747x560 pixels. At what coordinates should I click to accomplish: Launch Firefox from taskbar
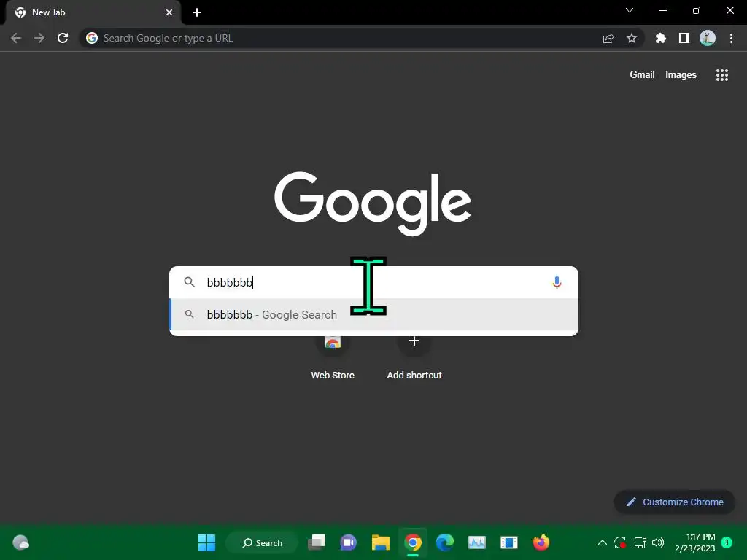(541, 542)
